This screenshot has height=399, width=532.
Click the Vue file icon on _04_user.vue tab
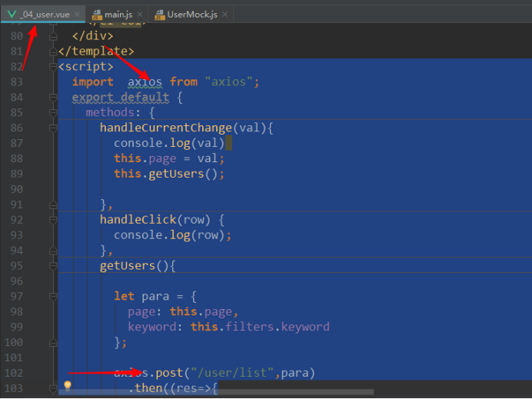pos(12,15)
